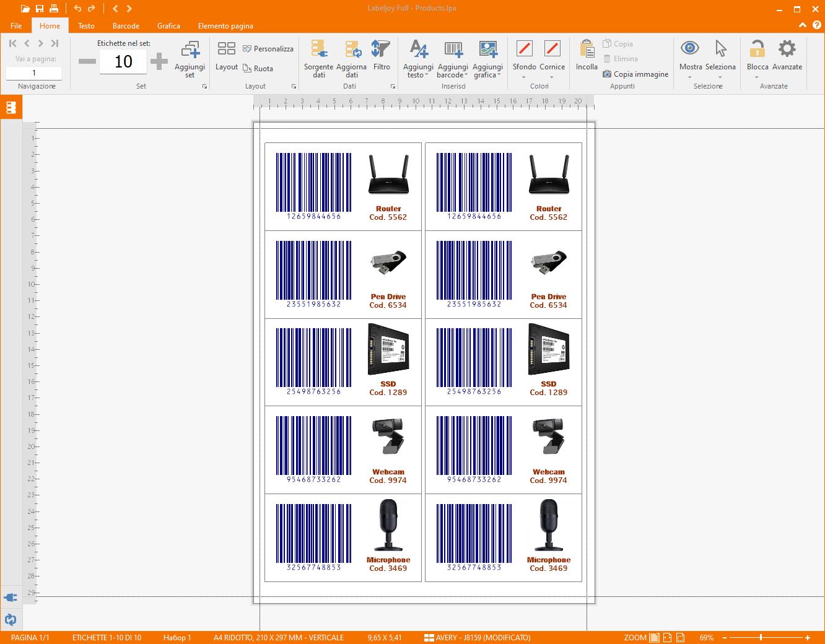The width and height of the screenshot is (825, 644).
Task: Click zoom out minus in status bar
Action: point(724,638)
